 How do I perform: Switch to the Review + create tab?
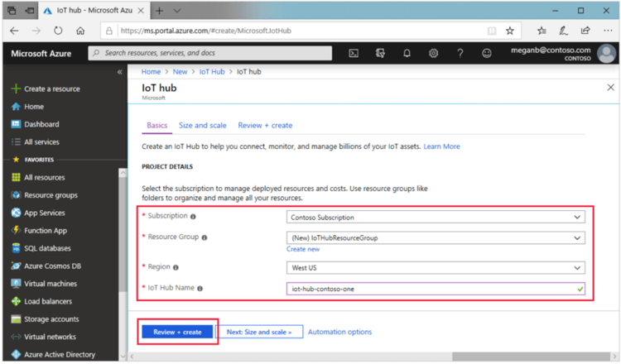[x=265, y=126]
